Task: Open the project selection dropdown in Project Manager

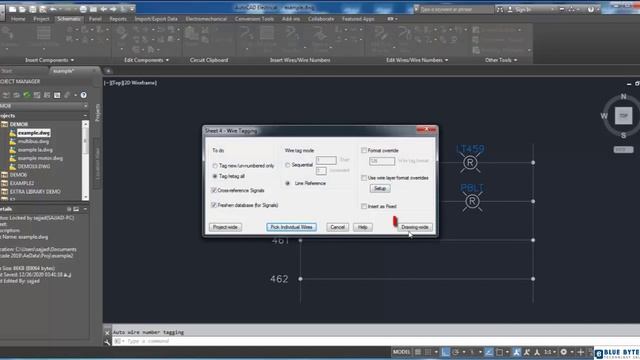Action: [86, 106]
